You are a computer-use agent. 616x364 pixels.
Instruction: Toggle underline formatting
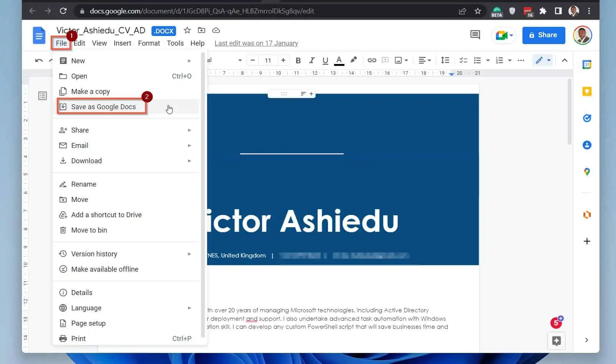coord(325,60)
